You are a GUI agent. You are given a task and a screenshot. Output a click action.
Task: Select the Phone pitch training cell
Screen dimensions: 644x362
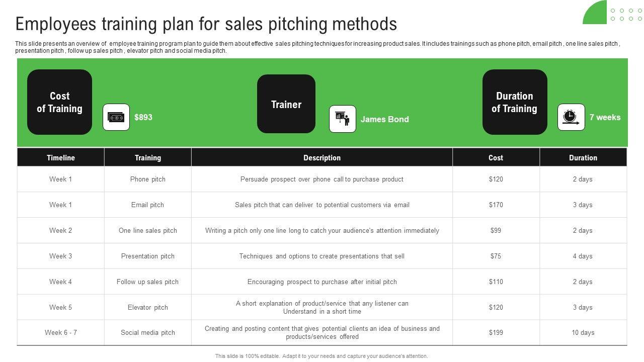[147, 179]
